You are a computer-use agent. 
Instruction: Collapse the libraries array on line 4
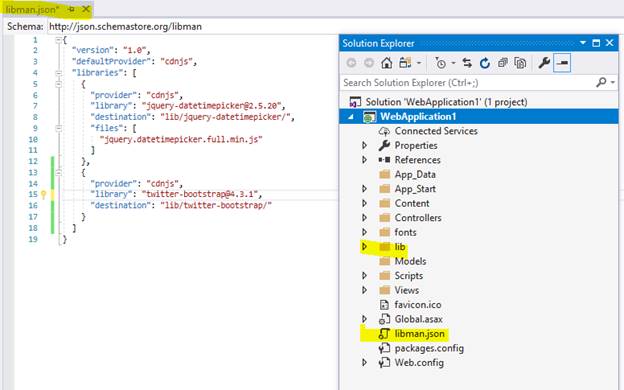[x=58, y=73]
